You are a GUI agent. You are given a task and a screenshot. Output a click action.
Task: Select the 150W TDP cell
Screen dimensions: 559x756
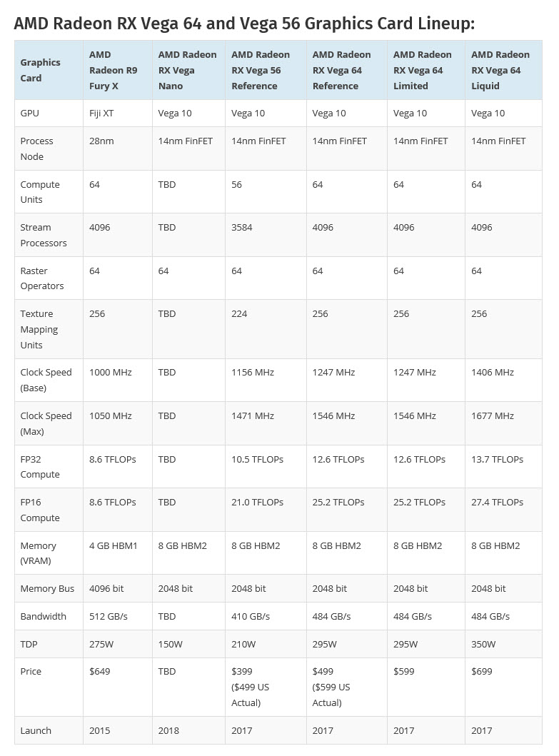point(170,644)
